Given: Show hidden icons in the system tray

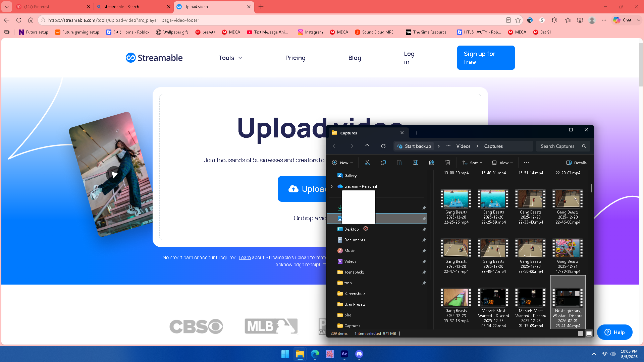Looking at the screenshot, I should 594,354.
